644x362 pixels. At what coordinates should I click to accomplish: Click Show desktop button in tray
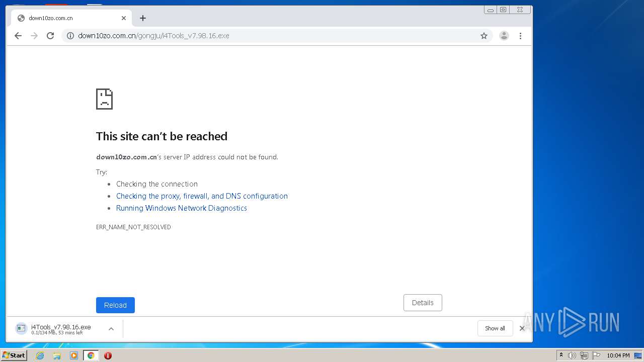(638, 355)
